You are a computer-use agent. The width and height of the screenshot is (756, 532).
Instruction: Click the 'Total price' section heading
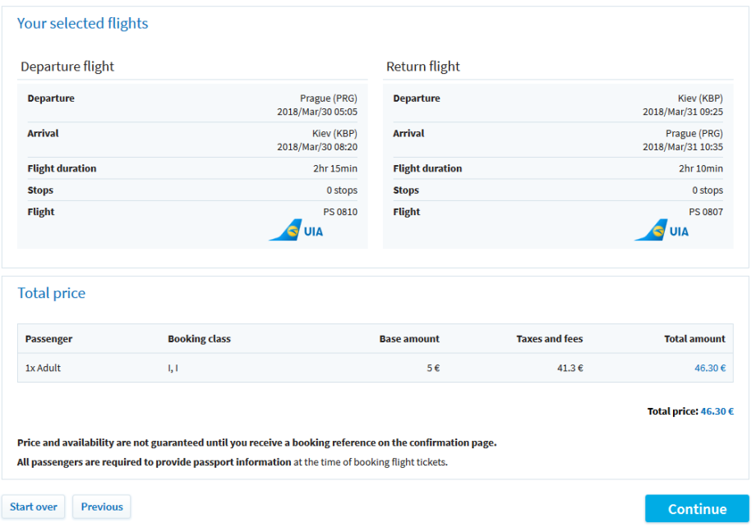[51, 293]
